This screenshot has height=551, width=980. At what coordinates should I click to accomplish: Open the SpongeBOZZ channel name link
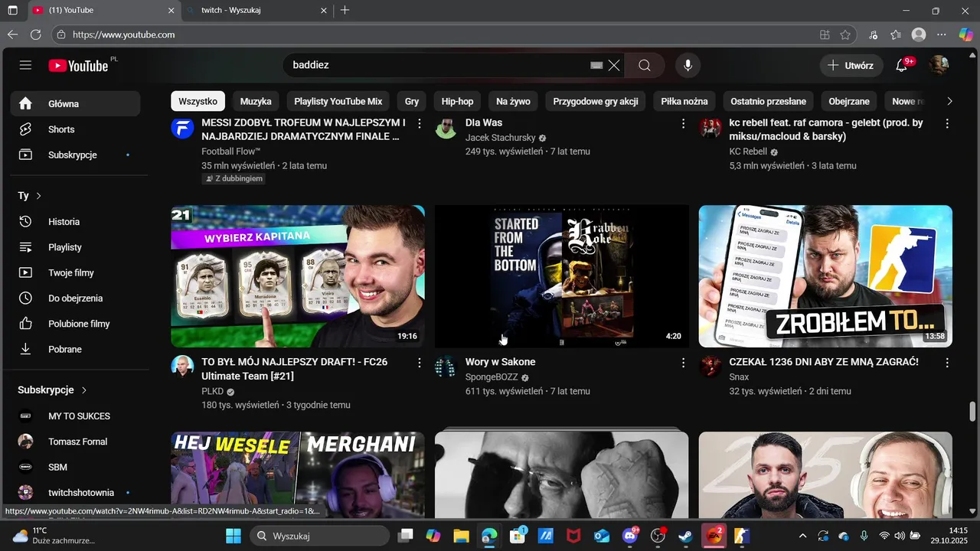(x=492, y=377)
